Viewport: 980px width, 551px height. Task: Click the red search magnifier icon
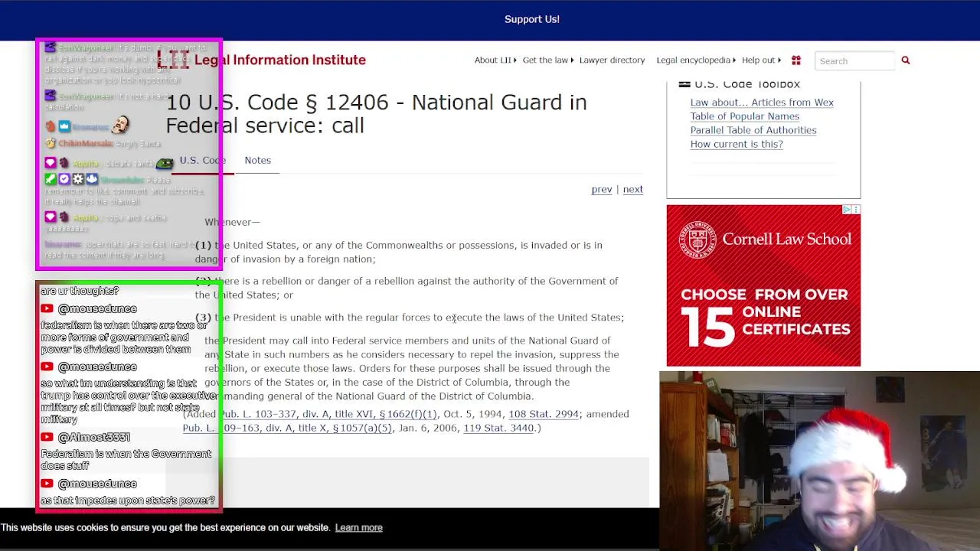[905, 60]
